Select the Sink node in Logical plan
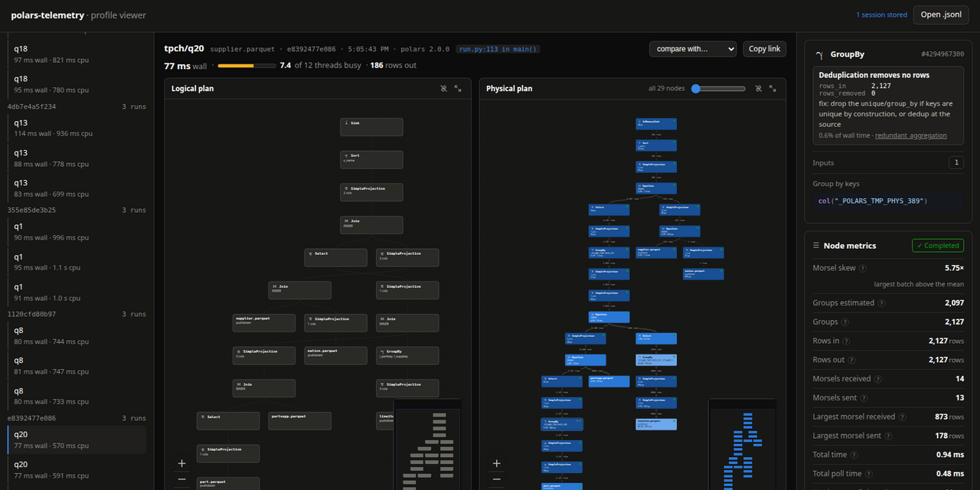This screenshot has height=490, width=980. tap(371, 126)
